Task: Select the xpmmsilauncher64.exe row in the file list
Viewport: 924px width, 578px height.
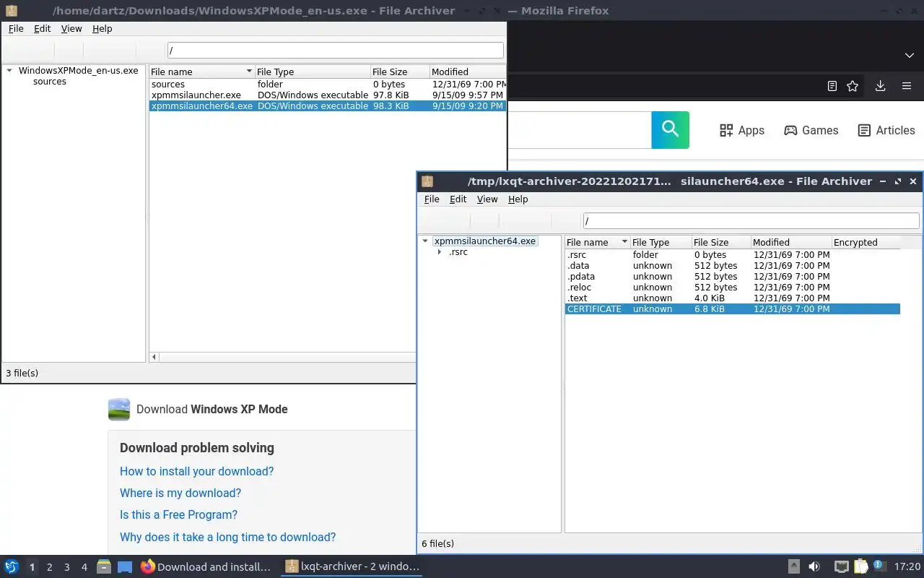Action: [328, 105]
